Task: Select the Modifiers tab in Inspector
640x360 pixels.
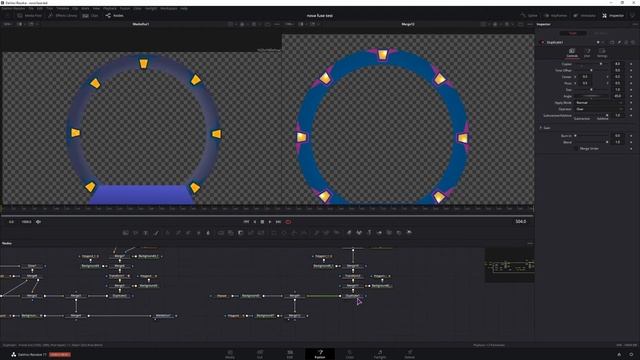Action: (601, 33)
